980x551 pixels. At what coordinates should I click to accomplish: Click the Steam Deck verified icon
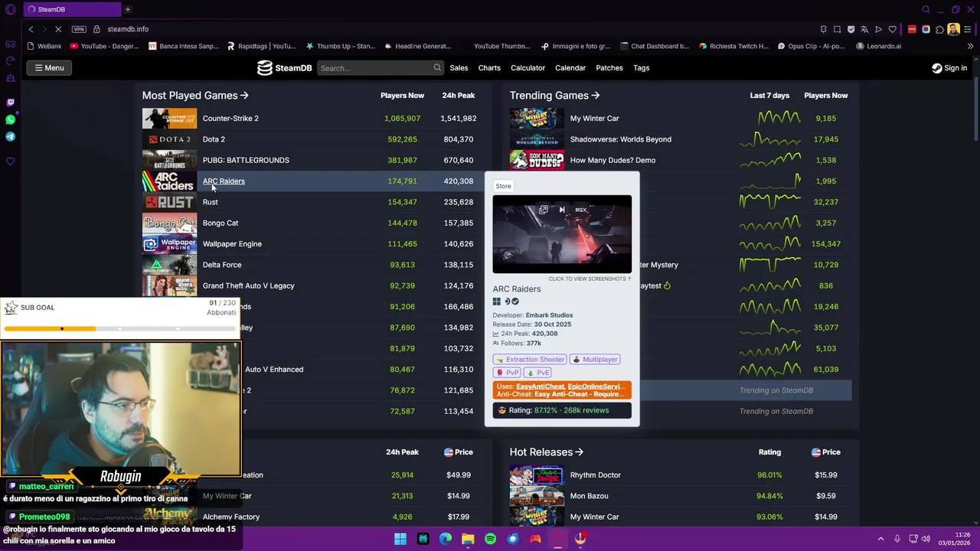click(515, 302)
